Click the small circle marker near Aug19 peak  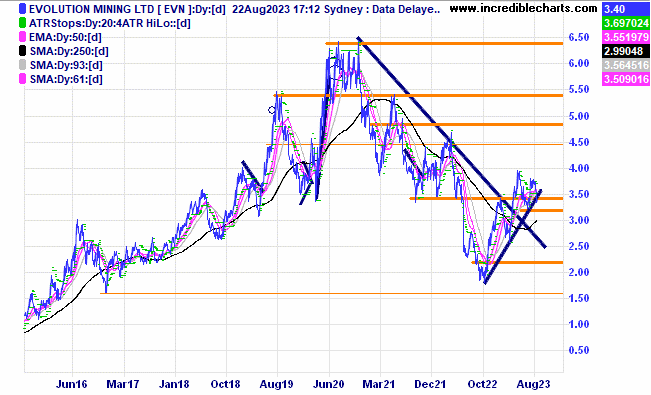pyautogui.click(x=272, y=110)
